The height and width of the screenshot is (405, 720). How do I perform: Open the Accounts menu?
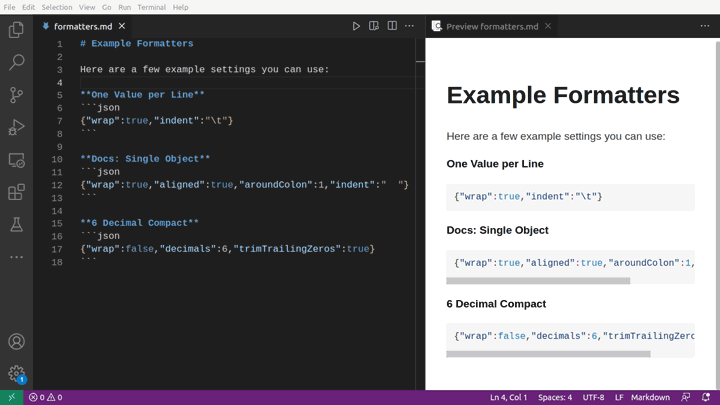coord(16,342)
